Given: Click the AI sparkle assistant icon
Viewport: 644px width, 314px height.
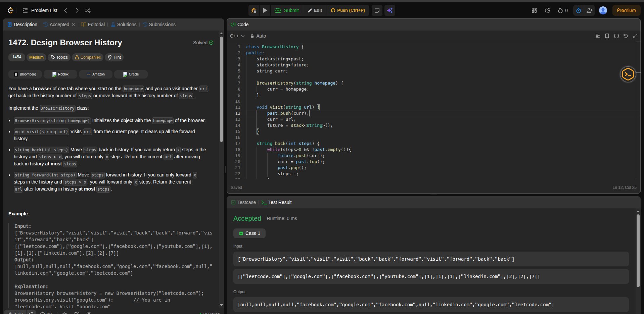Looking at the screenshot, I should click(390, 10).
